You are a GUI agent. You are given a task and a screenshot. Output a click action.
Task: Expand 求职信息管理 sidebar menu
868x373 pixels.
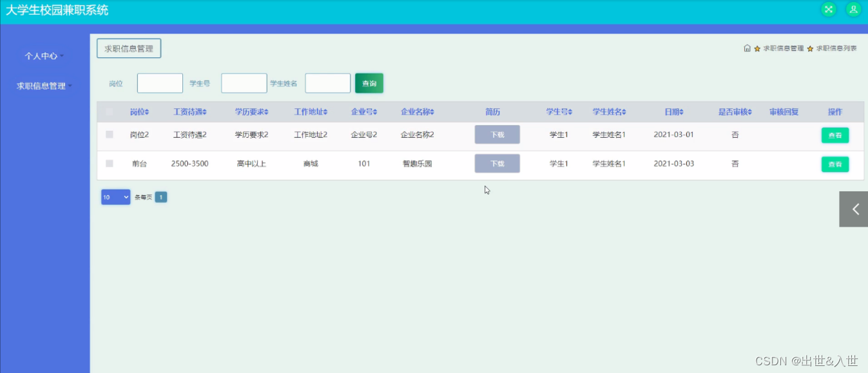44,86
